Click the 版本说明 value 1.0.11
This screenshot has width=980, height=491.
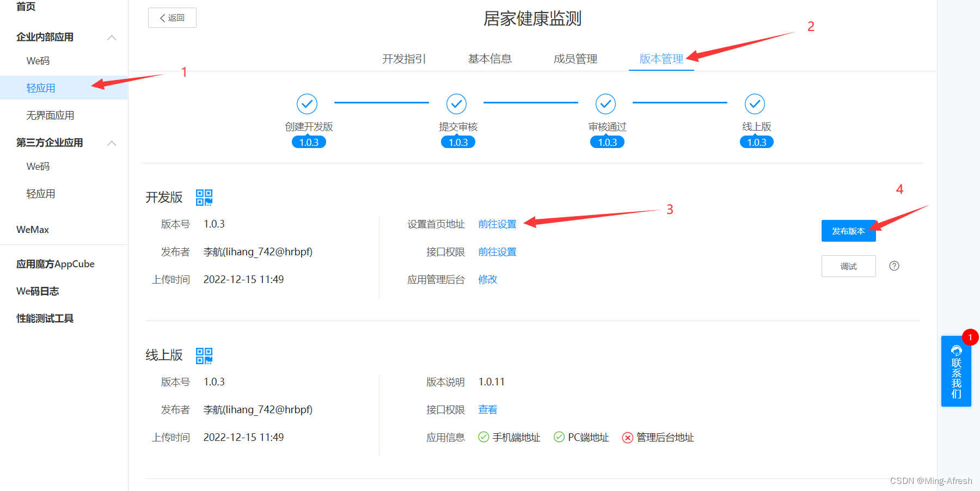click(x=491, y=382)
